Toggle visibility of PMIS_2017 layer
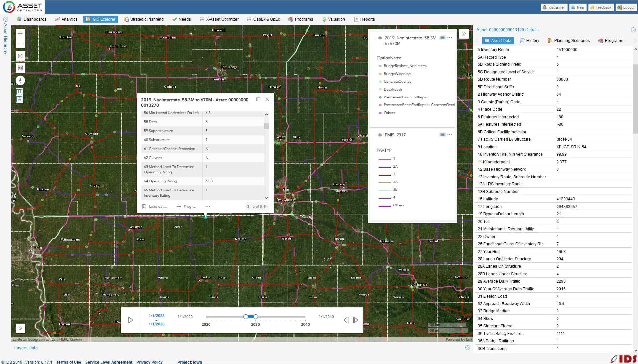This screenshot has width=638, height=364. pos(380,135)
